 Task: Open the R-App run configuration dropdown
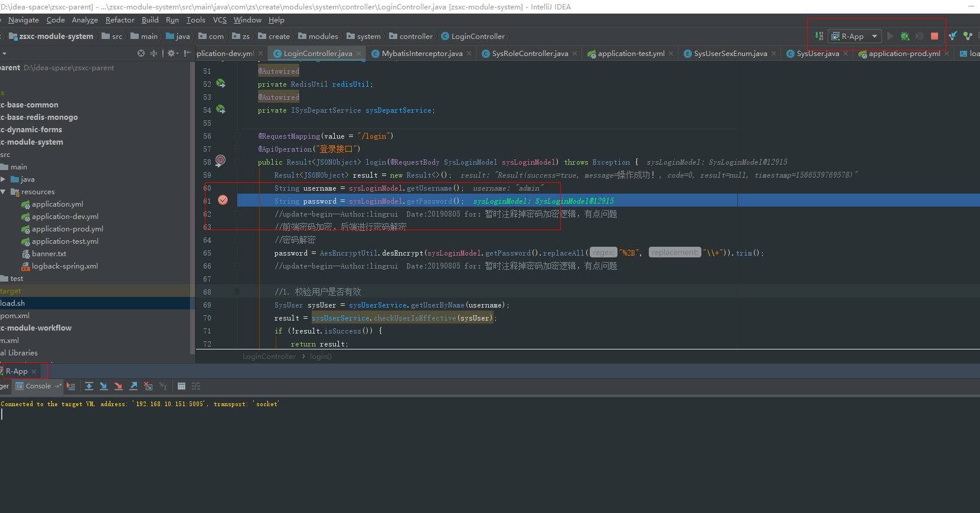coord(854,36)
